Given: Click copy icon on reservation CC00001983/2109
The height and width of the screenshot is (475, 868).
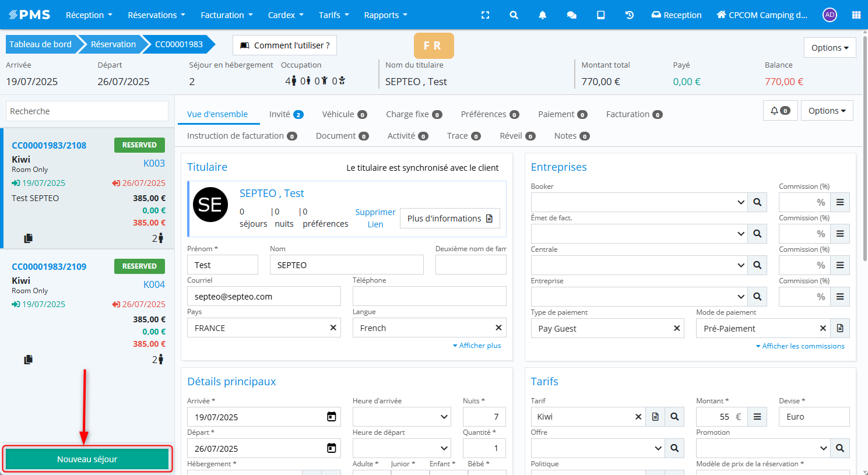Looking at the screenshot, I should (28, 360).
